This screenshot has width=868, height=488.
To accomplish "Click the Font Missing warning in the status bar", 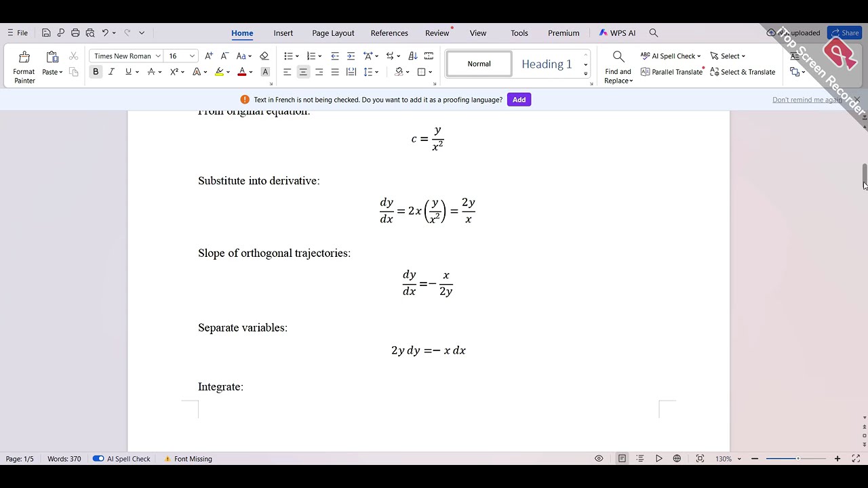I will click(x=188, y=459).
